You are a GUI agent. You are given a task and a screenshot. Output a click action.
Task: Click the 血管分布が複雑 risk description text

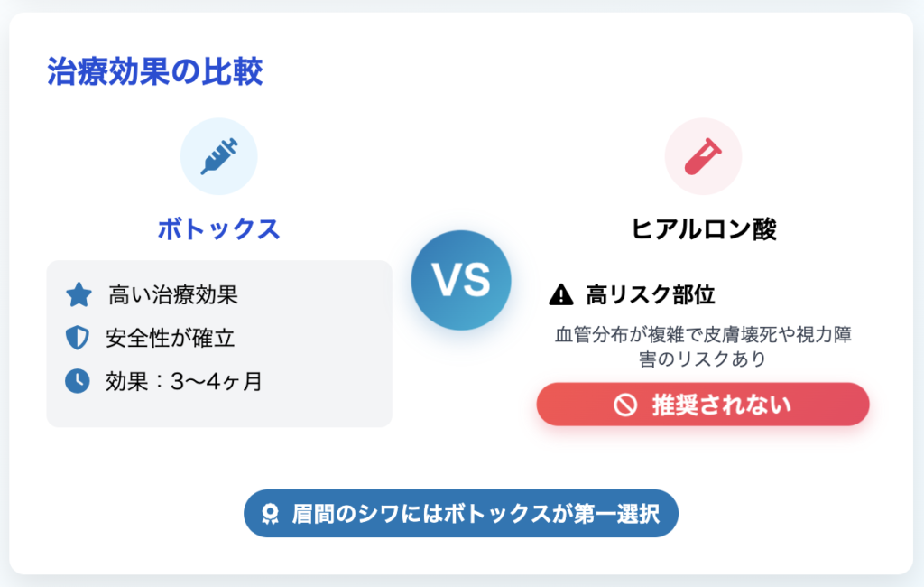[703, 346]
